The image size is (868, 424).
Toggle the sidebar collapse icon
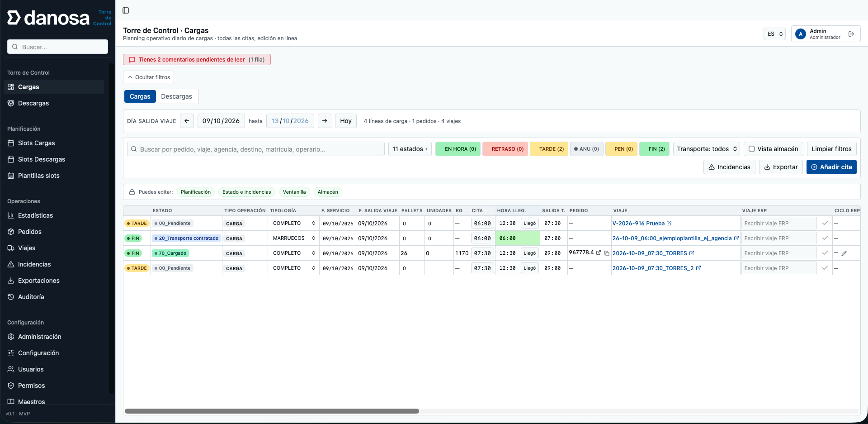point(126,10)
